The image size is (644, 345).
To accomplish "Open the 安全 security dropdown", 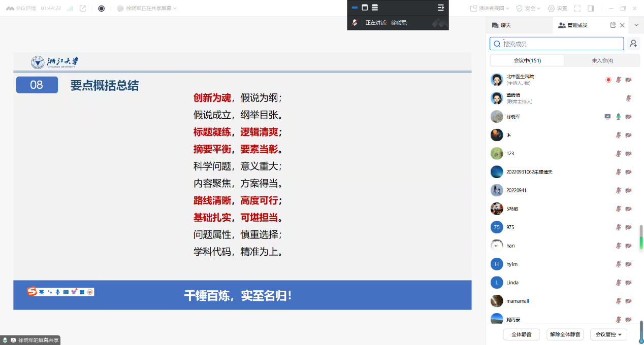I will [528, 8].
